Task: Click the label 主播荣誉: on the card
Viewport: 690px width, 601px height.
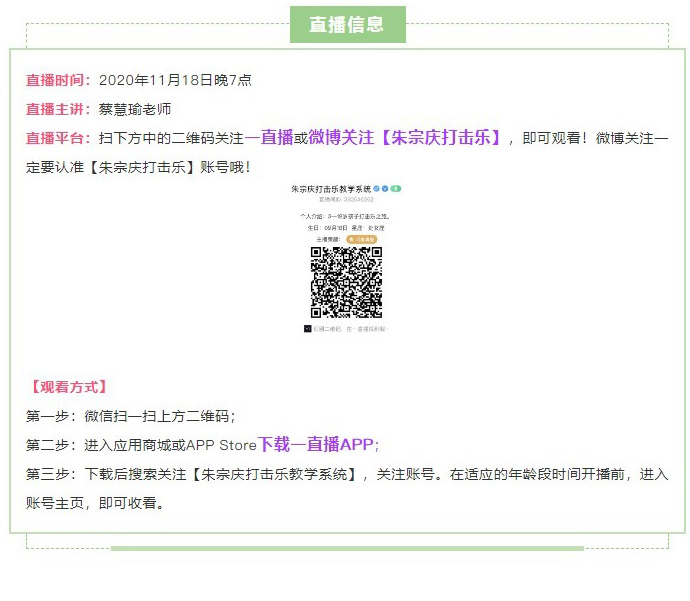Action: (x=328, y=239)
